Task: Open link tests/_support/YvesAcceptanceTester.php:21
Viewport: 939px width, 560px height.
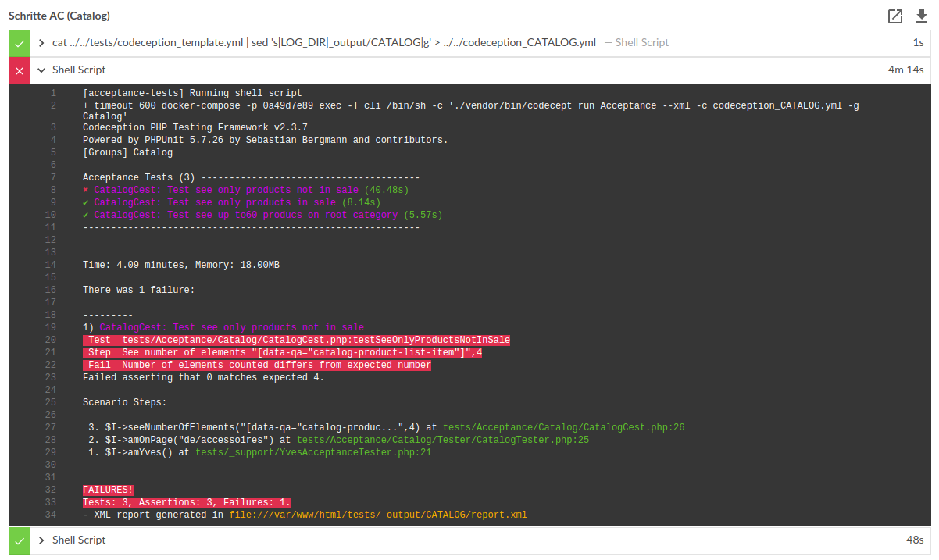Action: [x=313, y=452]
